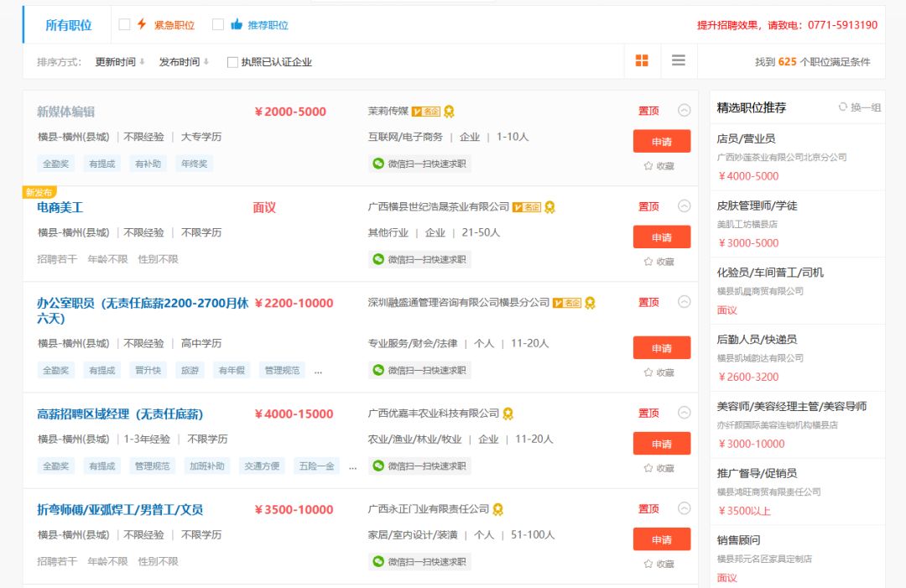Apply to 电商美工 with 申请 button
The height and width of the screenshot is (588, 906).
tap(662, 237)
